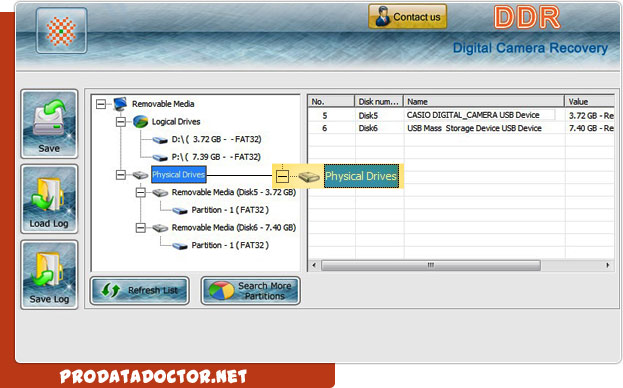Select Logical Drives label in tree
Screen dimensions: 623x388
[176, 122]
